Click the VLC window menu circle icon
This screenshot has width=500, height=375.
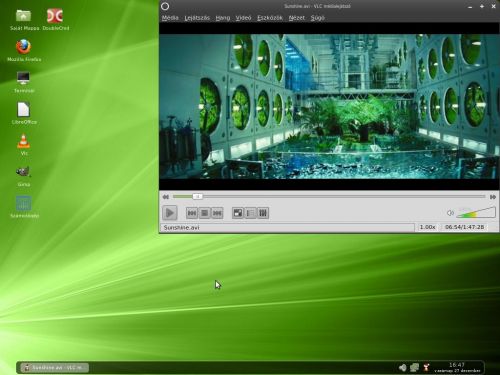[x=165, y=6]
